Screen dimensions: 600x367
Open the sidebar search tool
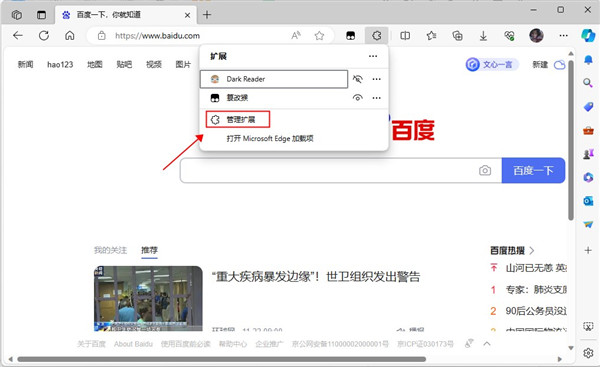tap(588, 83)
